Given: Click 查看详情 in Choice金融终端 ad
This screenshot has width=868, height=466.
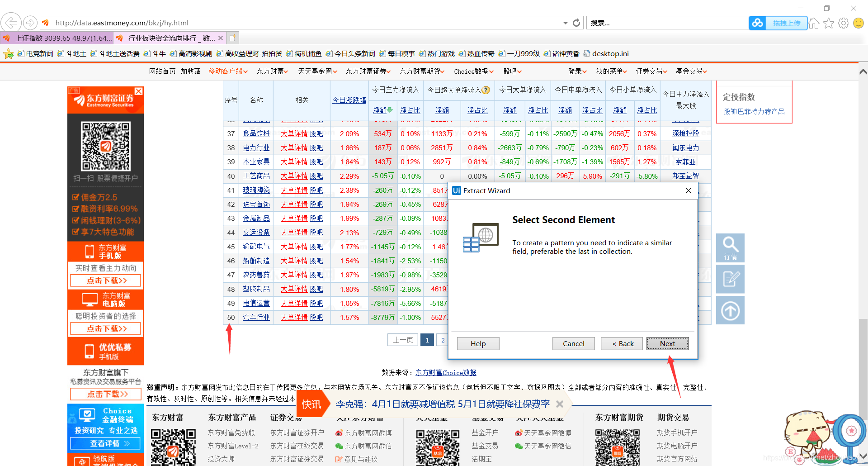Looking at the screenshot, I should click(x=106, y=443).
